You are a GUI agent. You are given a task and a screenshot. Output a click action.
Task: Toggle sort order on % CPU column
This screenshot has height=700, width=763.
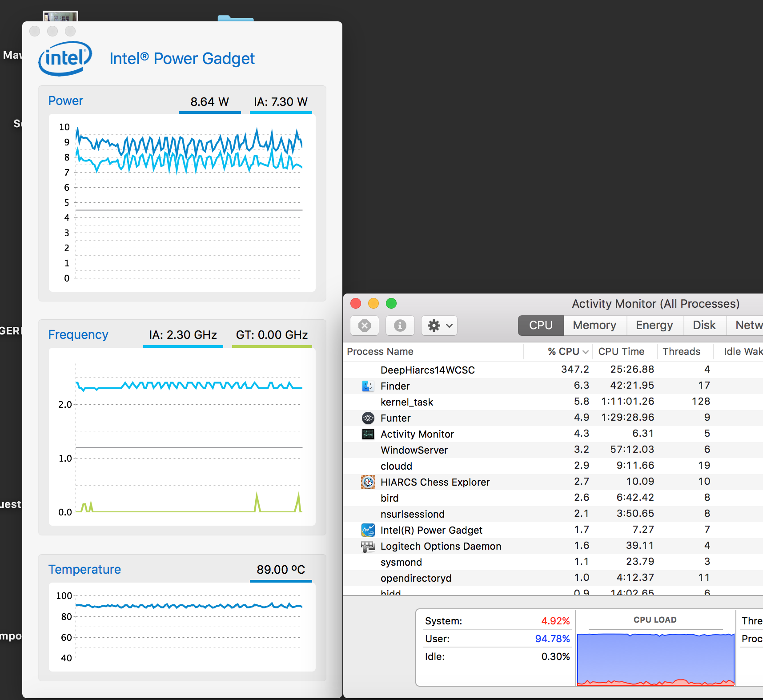point(558,351)
